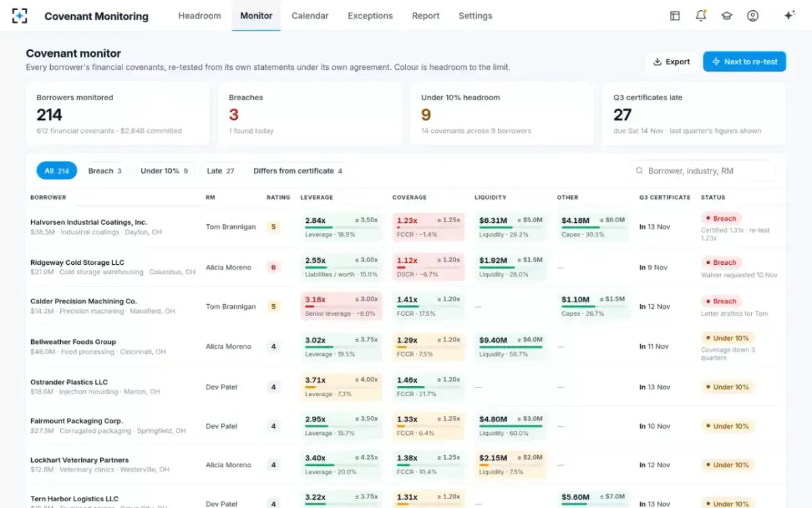Focus the Borrower, industry, RM search field

point(702,171)
